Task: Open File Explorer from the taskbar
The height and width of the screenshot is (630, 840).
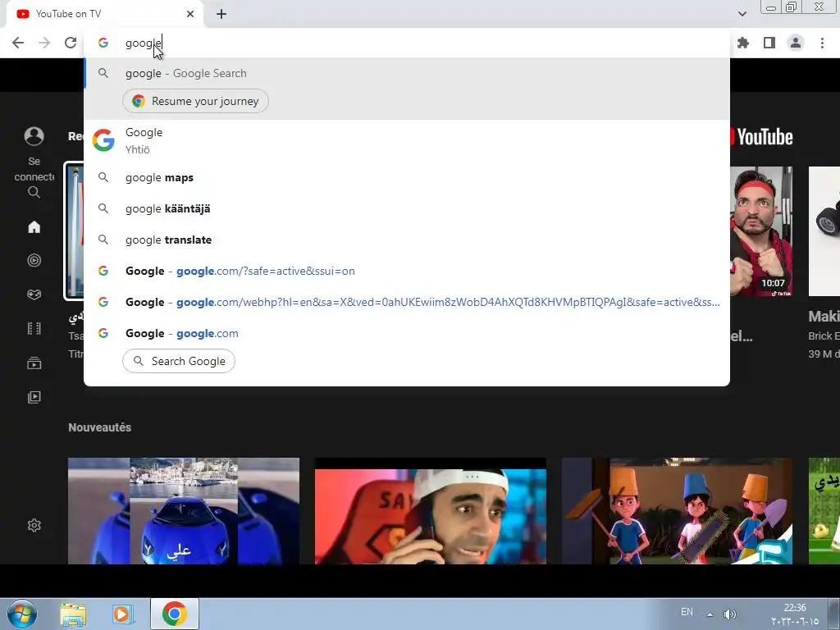Action: 73,614
